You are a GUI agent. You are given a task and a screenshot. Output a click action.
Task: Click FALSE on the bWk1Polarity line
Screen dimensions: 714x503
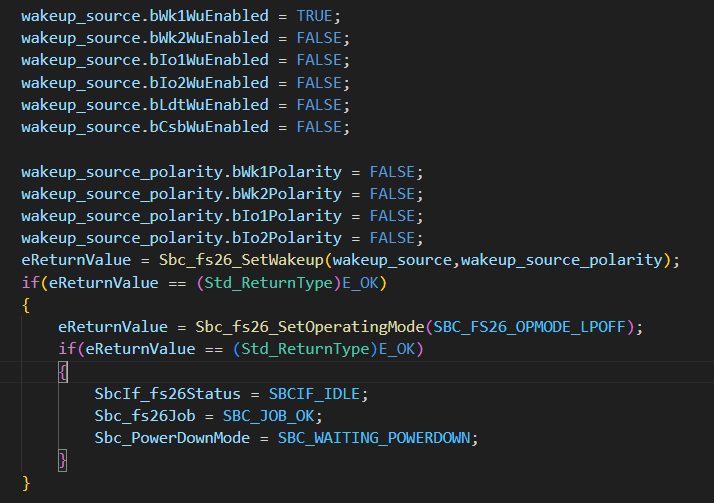392,172
